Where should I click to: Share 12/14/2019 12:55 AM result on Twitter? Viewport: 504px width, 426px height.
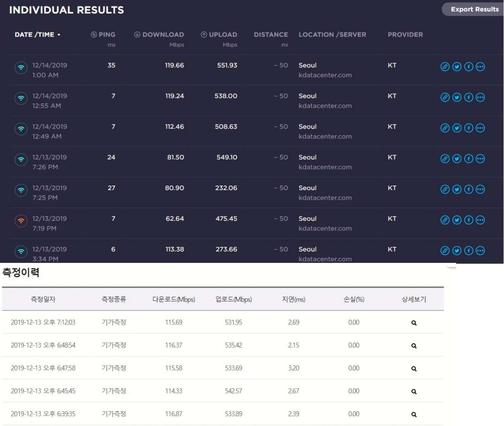tap(457, 98)
